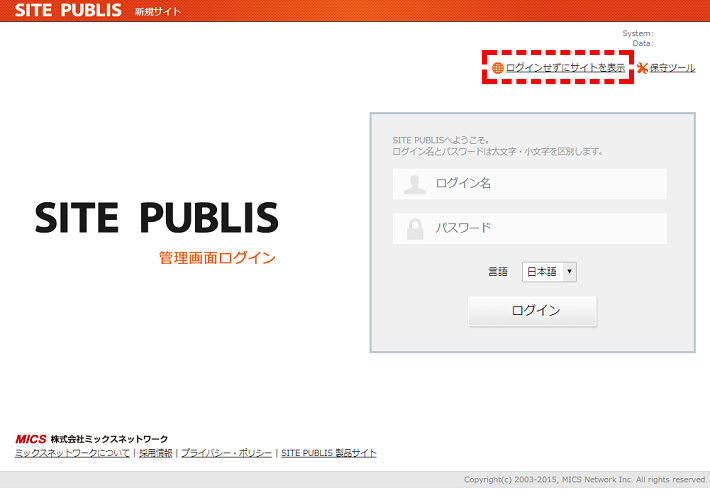Viewport: 710px width, 503px height.
Task: Open the 言語 dropdown showing 日本語
Action: pos(549,272)
